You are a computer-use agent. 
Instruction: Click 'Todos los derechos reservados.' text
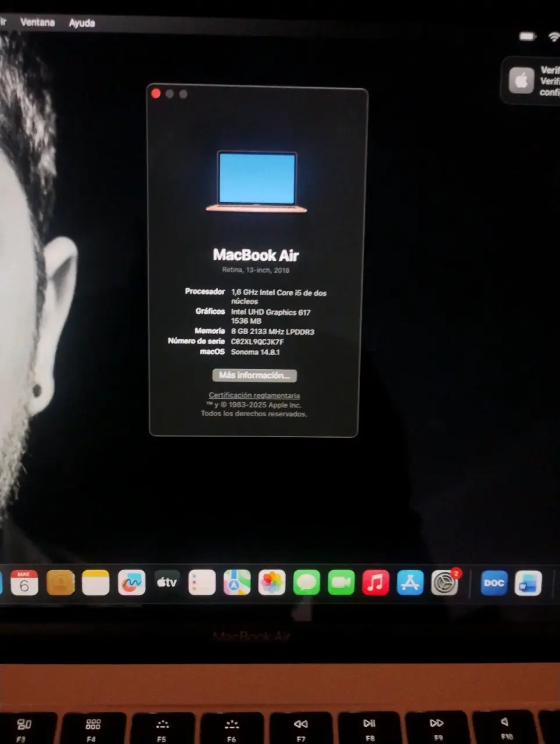[254, 414]
